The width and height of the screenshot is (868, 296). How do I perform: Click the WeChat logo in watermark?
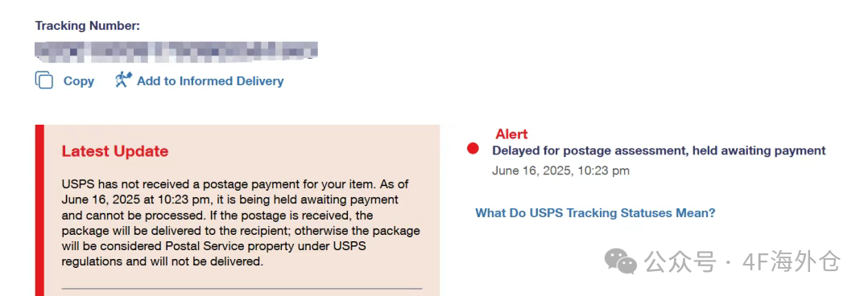(x=621, y=261)
